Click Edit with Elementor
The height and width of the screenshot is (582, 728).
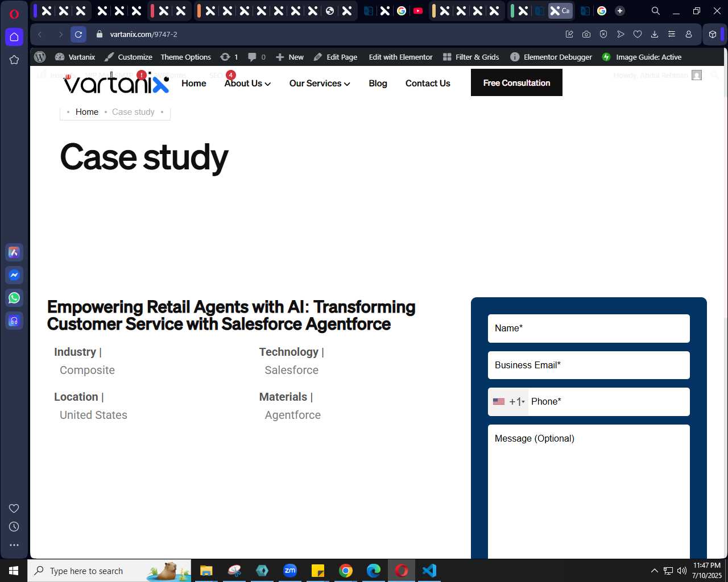pyautogui.click(x=400, y=57)
